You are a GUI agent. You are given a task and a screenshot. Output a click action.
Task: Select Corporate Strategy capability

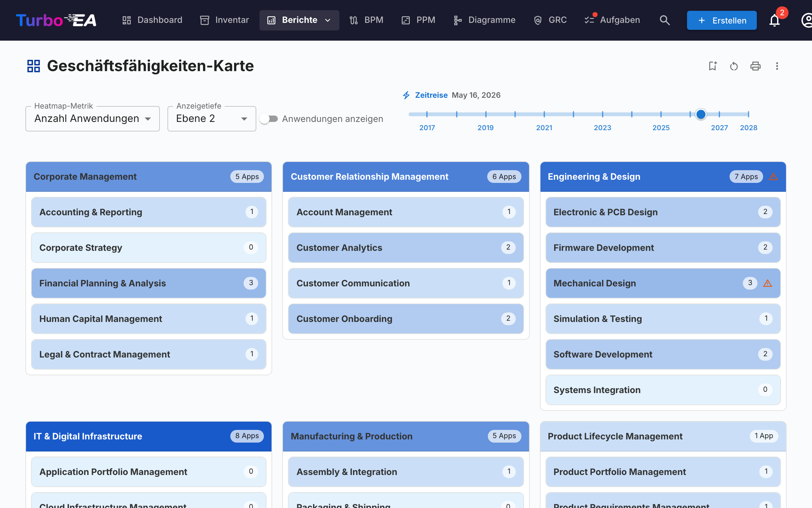tap(149, 248)
